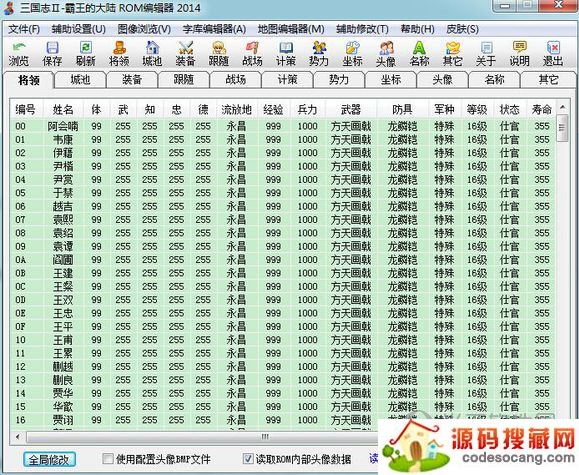Viewport: 579px width, 475px height.
Task: Switch to the 坐标 tab
Action: [390, 80]
